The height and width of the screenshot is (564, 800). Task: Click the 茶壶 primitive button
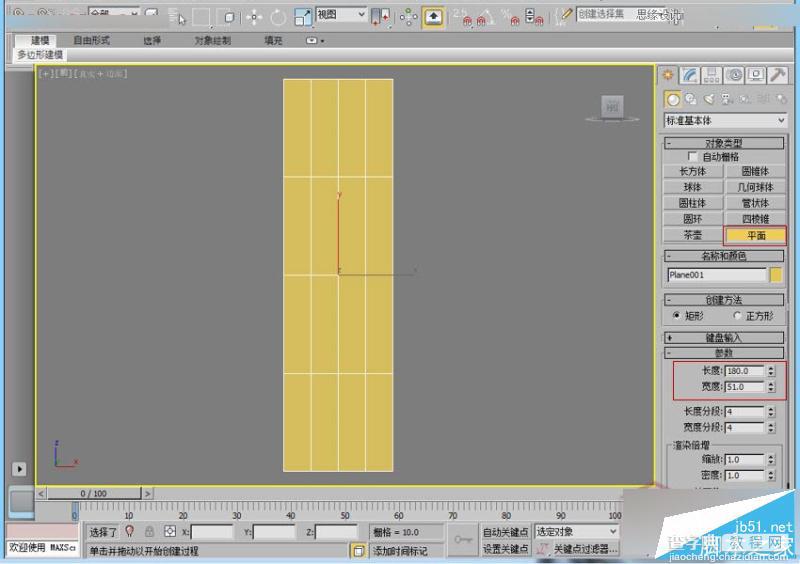(693, 235)
